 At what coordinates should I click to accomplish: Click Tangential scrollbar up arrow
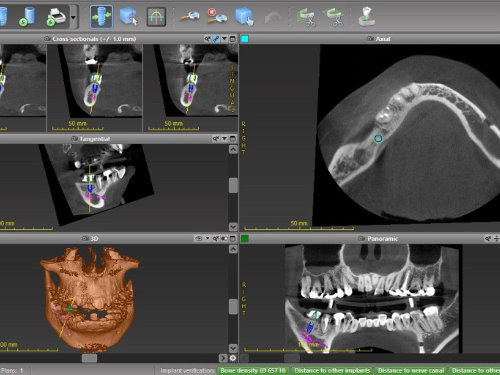[233, 150]
